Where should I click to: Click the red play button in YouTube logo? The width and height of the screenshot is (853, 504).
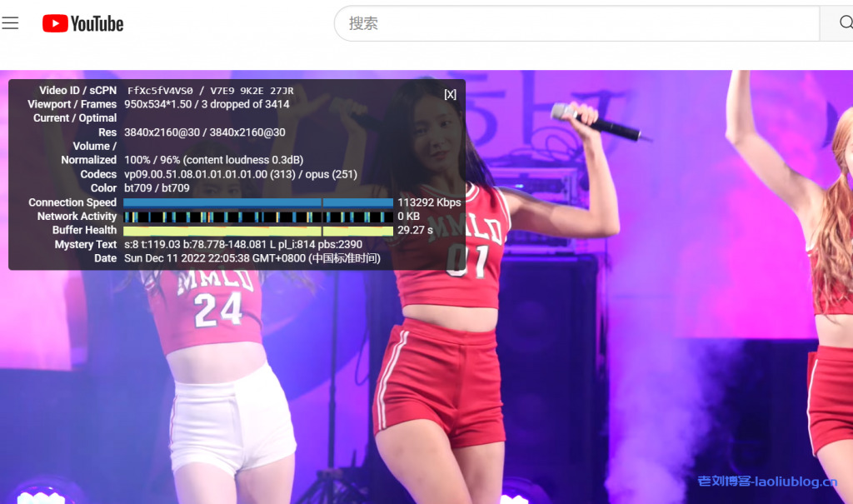pyautogui.click(x=57, y=23)
